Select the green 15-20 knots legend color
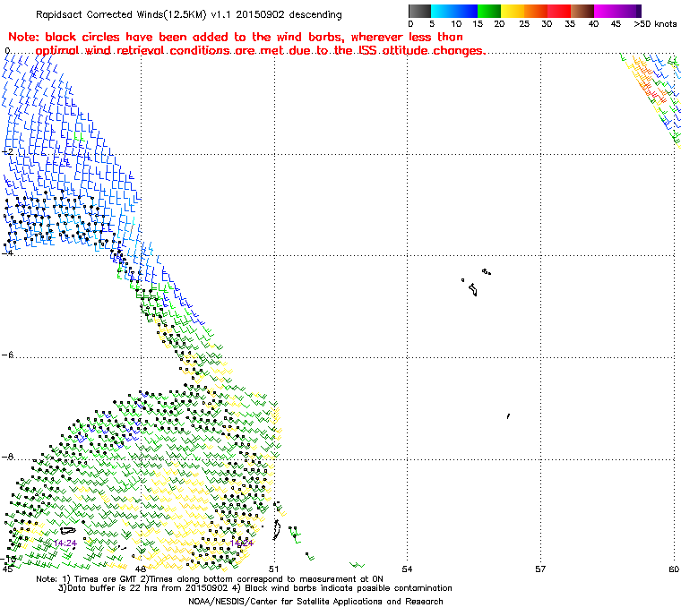 489,11
